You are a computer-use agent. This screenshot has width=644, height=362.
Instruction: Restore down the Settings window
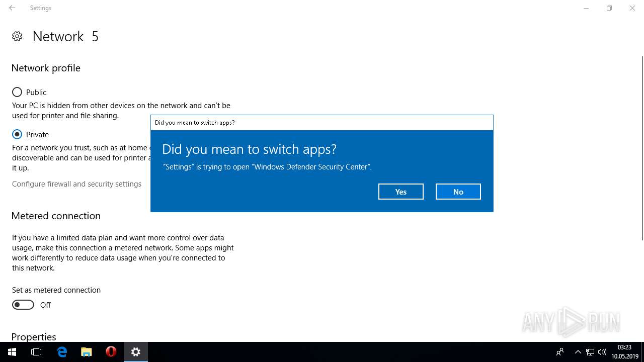pyautogui.click(x=609, y=8)
